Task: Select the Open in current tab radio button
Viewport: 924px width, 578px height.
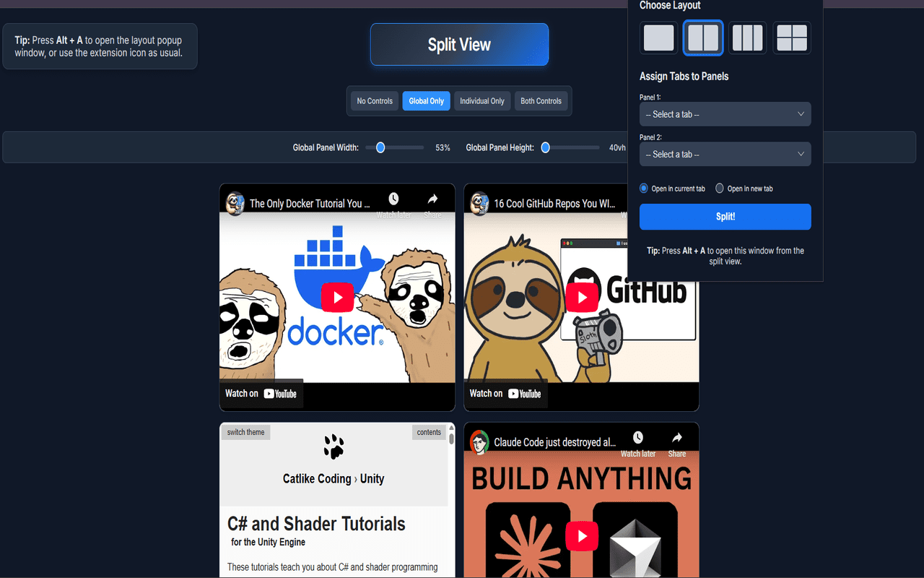Action: [644, 189]
